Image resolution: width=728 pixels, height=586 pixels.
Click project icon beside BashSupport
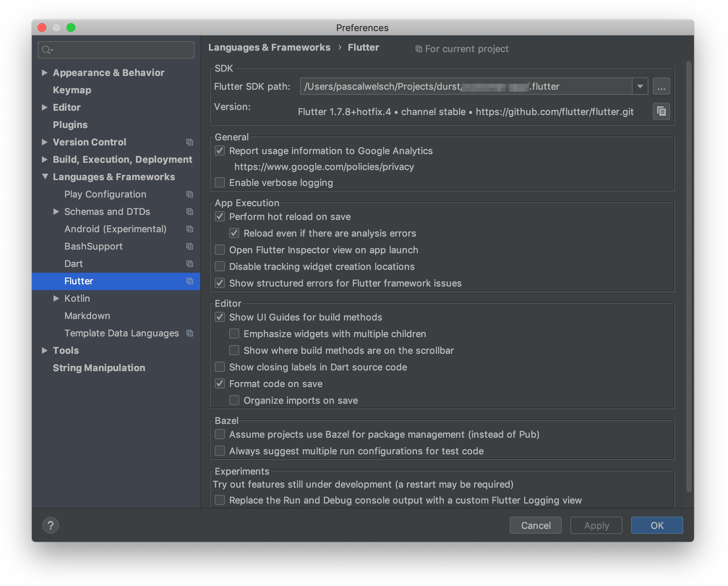pos(190,246)
